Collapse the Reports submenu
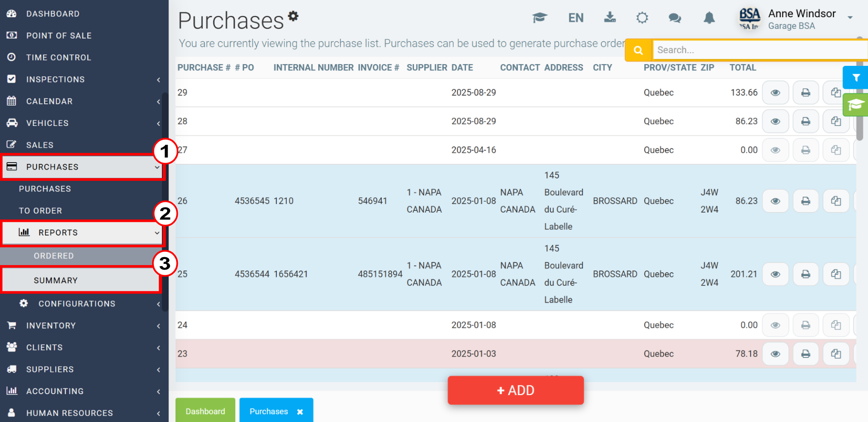 (x=83, y=233)
